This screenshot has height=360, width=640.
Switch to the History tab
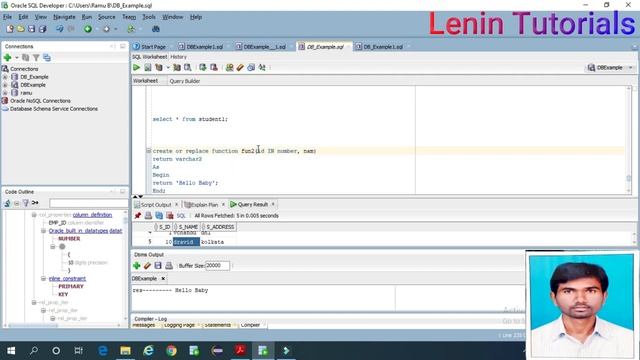(178, 57)
